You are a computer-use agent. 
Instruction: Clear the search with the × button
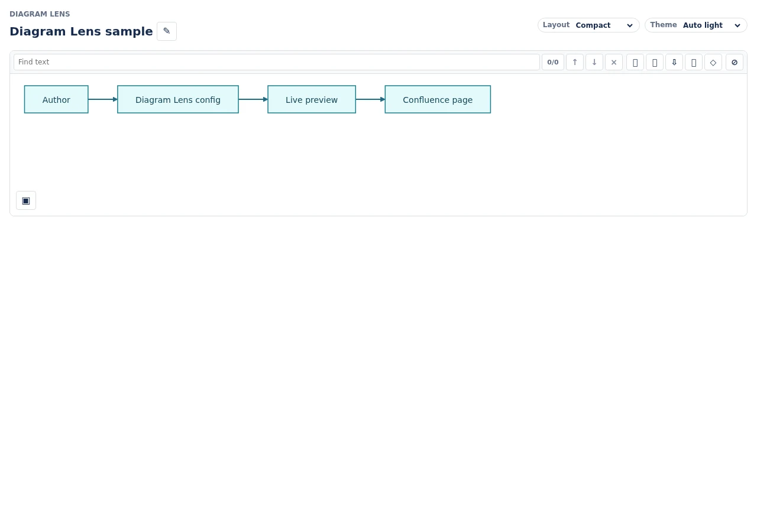click(x=614, y=62)
